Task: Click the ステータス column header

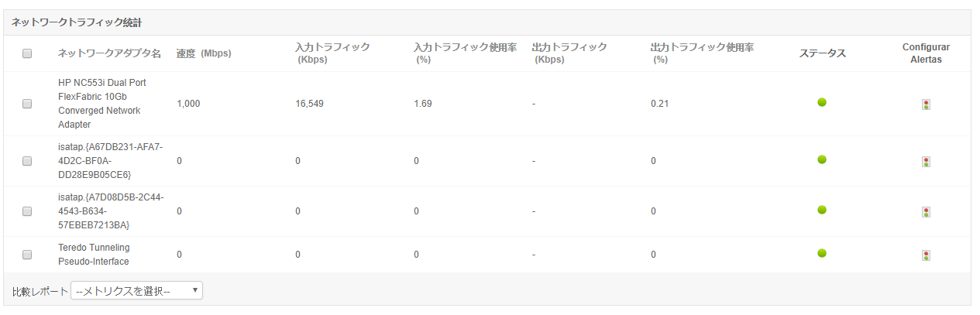Action: pyautogui.click(x=822, y=53)
